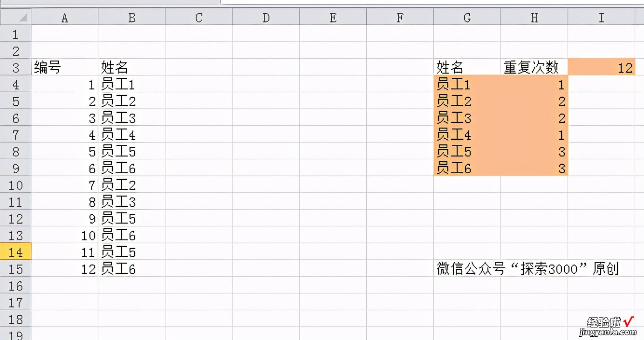Image resolution: width=644 pixels, height=340 pixels.
Task: Click orange 员工3 cell in column G
Action: click(467, 118)
